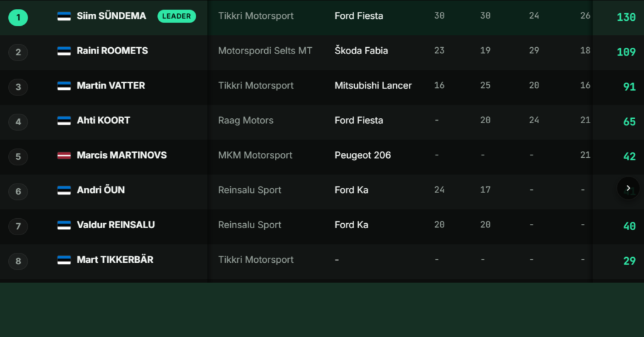Click Ford Fiesta in Siim SÜNDEMA's row
This screenshot has width=644, height=337.
coord(359,16)
